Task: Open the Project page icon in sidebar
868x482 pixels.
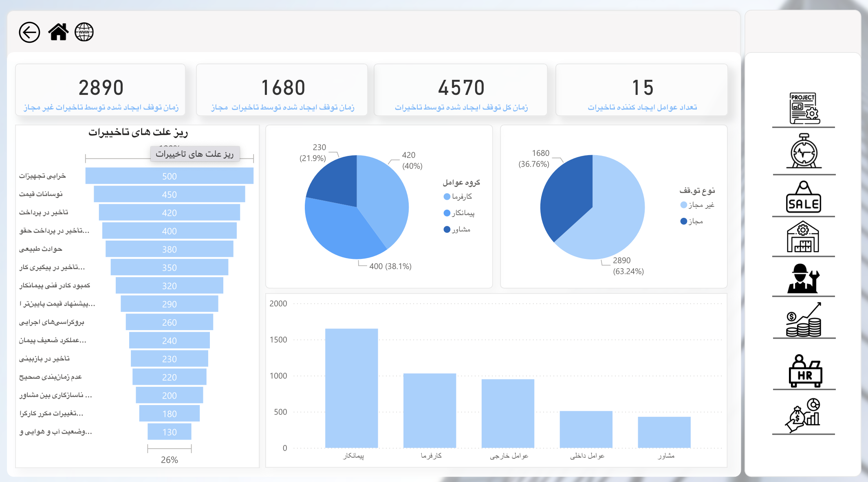Action: click(x=804, y=108)
